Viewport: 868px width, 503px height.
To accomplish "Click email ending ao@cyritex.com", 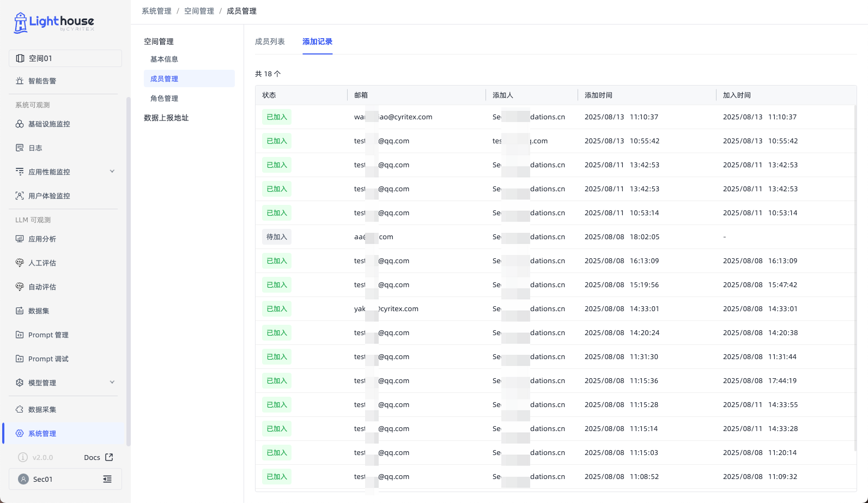I will click(393, 117).
